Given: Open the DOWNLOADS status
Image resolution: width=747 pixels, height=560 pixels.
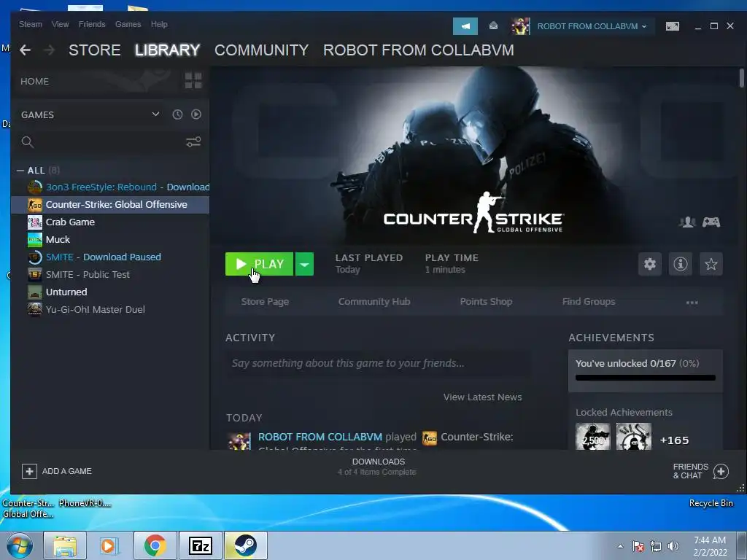Looking at the screenshot, I should 378,467.
